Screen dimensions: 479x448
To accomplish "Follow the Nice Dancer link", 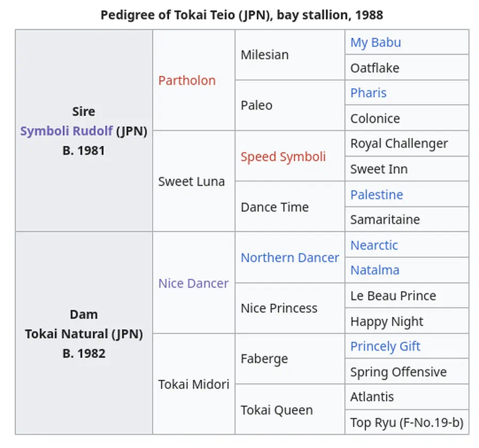I will tap(193, 283).
